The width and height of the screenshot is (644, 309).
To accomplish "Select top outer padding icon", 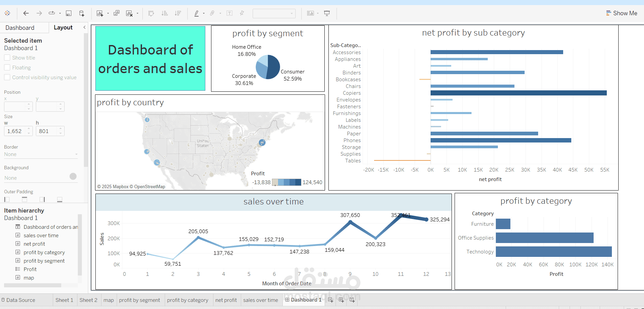I will [24, 200].
